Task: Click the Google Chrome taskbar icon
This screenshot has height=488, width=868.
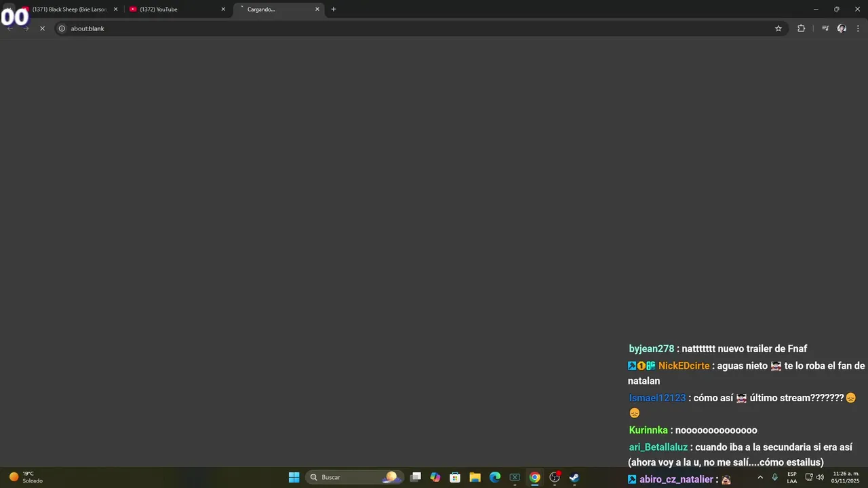Action: pos(534,477)
